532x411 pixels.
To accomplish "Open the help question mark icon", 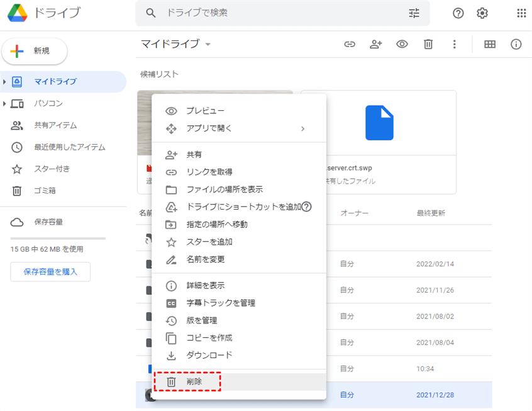I will click(458, 13).
